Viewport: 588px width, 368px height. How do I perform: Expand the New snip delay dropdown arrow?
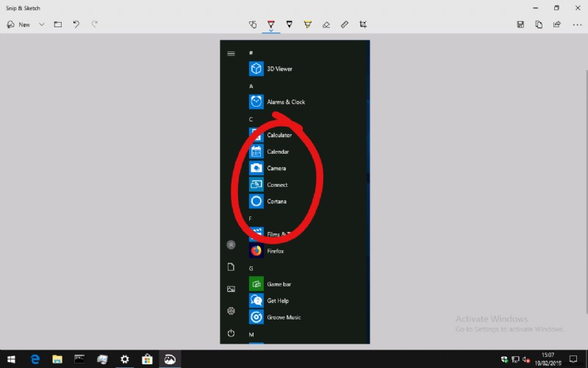click(x=42, y=24)
